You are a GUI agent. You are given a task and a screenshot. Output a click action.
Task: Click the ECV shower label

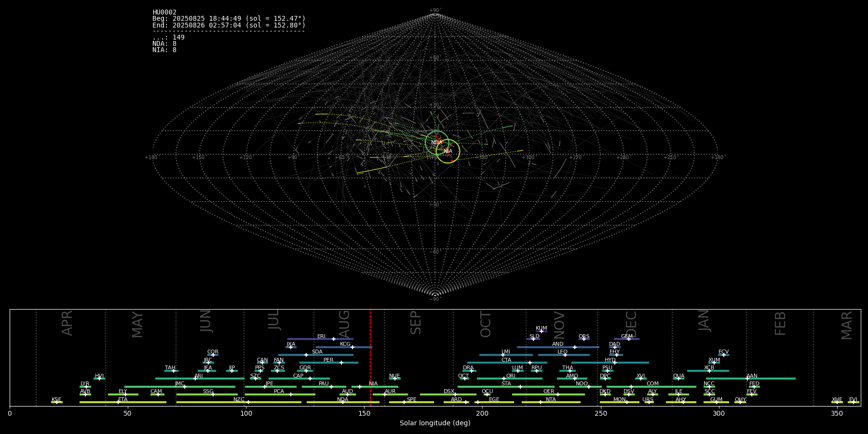pyautogui.click(x=723, y=352)
